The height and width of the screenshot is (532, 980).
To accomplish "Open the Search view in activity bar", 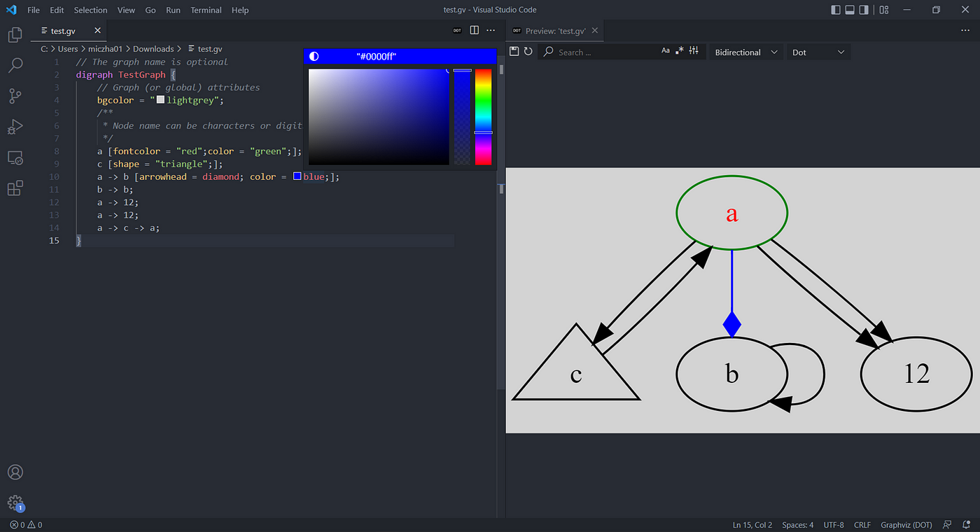I will (15, 66).
